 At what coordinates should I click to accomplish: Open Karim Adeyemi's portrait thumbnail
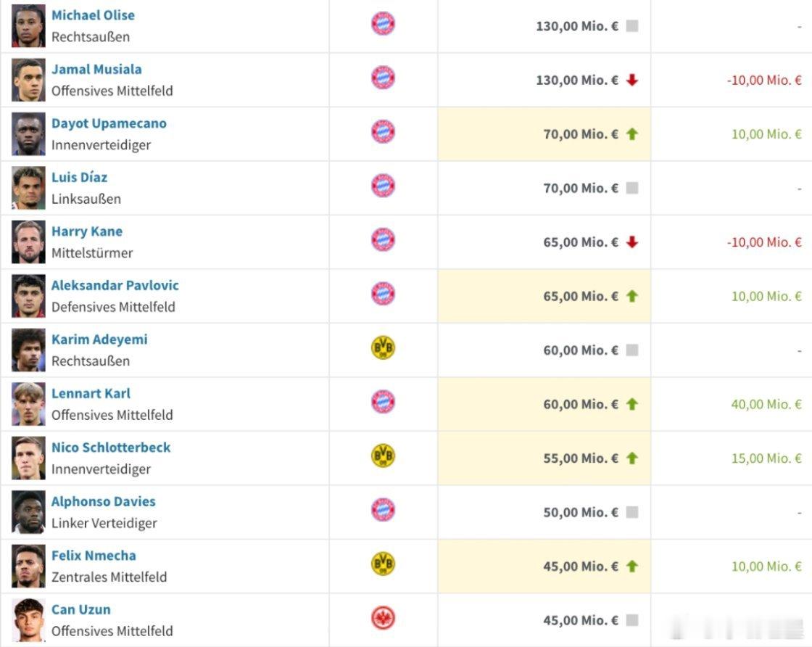28,350
